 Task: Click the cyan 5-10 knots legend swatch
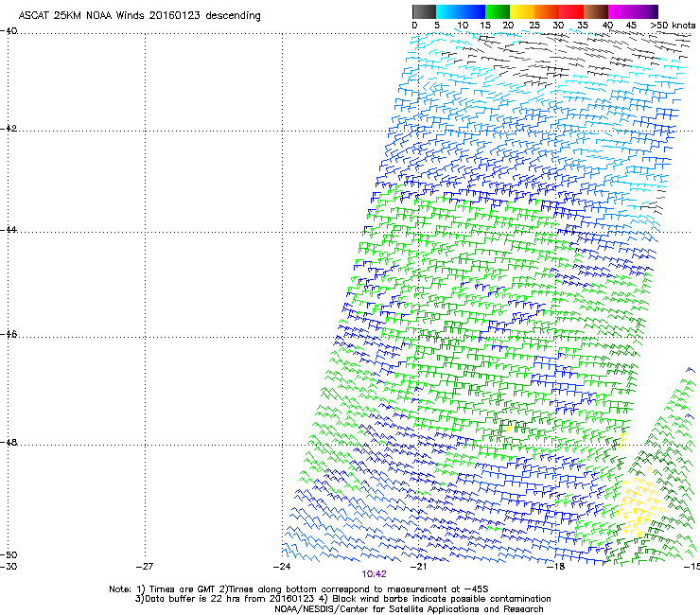tap(448, 11)
